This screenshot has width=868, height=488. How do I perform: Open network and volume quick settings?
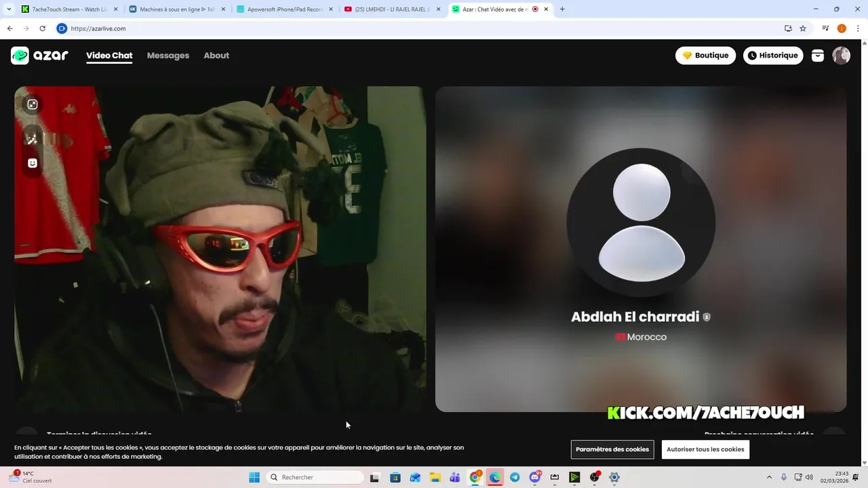[804, 477]
